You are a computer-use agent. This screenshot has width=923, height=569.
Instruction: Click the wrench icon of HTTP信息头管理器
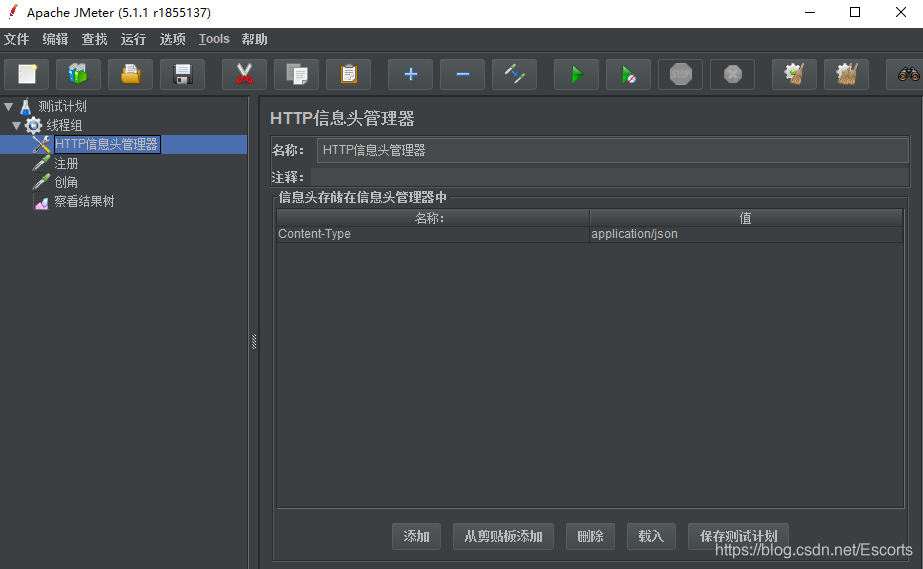pos(41,144)
